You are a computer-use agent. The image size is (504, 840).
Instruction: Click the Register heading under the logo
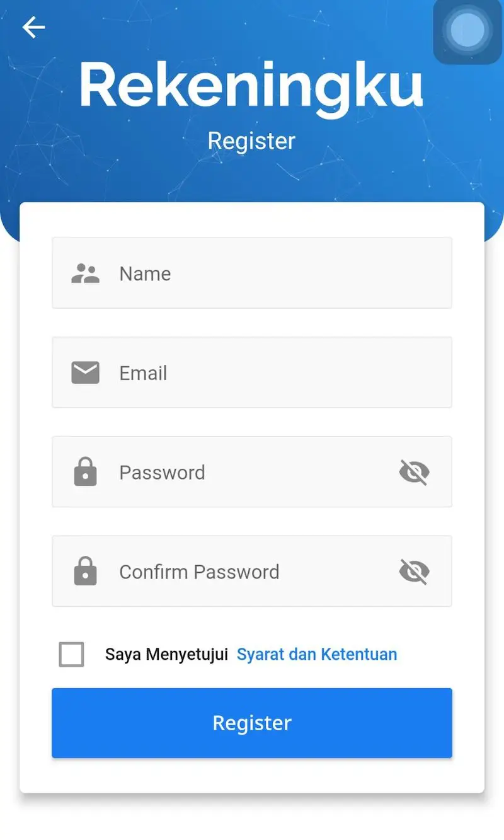coord(251,140)
